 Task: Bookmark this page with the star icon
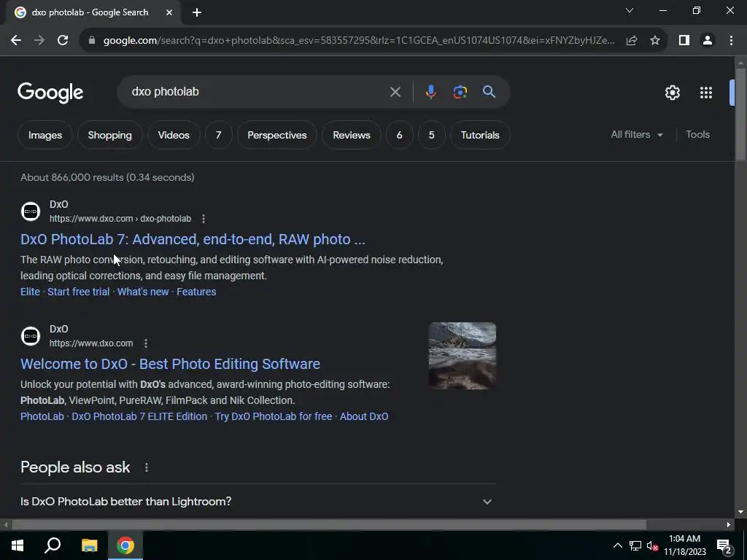pos(655,41)
